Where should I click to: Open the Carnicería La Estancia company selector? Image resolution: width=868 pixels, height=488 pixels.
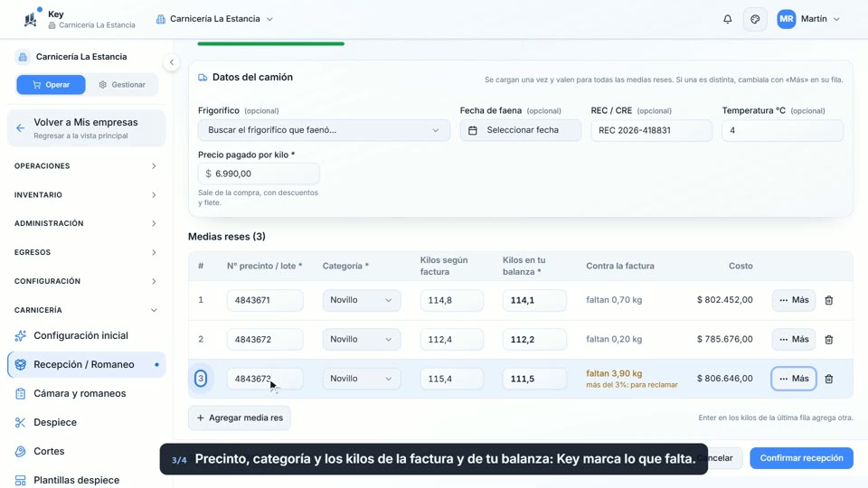pos(215,19)
